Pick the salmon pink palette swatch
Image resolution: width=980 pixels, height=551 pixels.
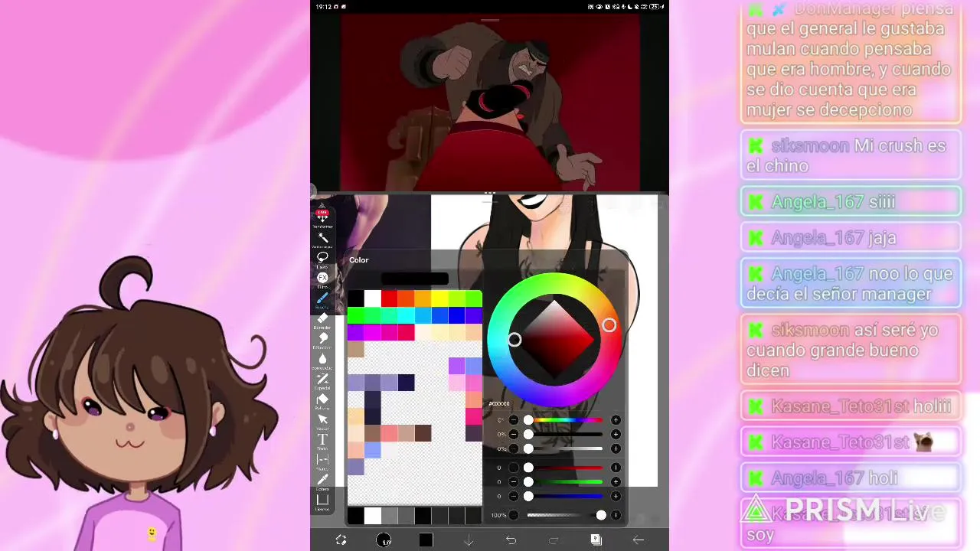coord(389,433)
